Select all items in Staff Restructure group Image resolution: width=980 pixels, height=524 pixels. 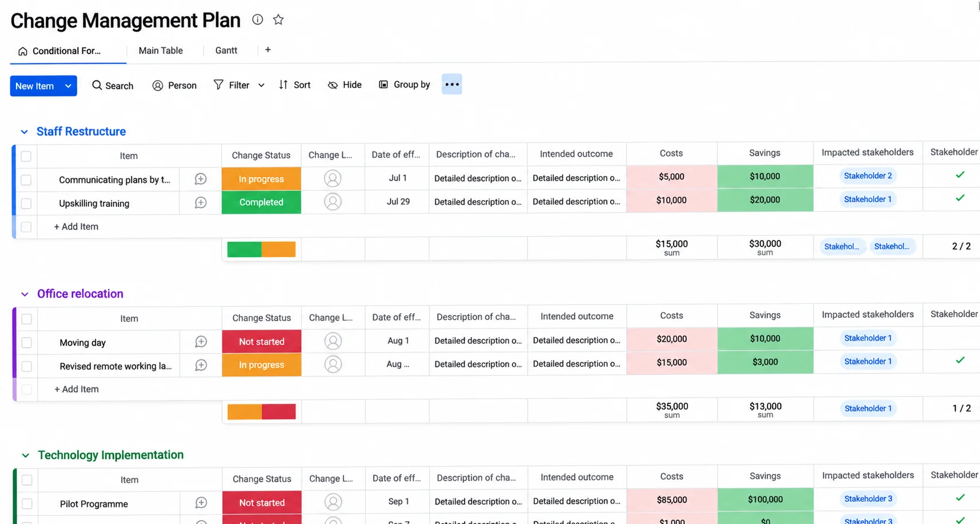point(26,156)
